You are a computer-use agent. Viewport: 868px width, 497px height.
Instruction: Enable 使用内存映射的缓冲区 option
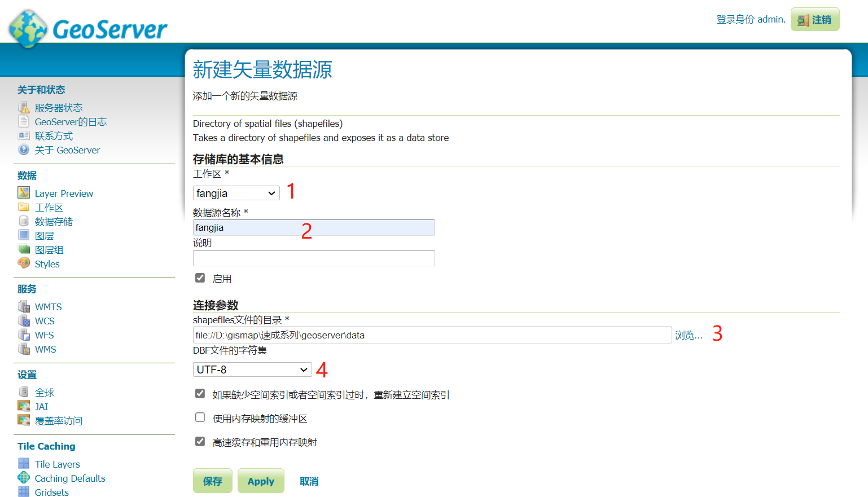click(200, 417)
